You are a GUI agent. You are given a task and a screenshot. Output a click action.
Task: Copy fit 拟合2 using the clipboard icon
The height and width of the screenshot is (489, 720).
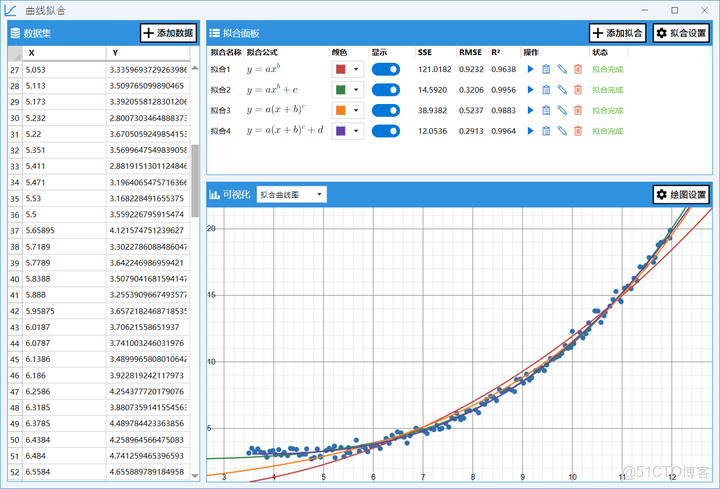click(546, 90)
